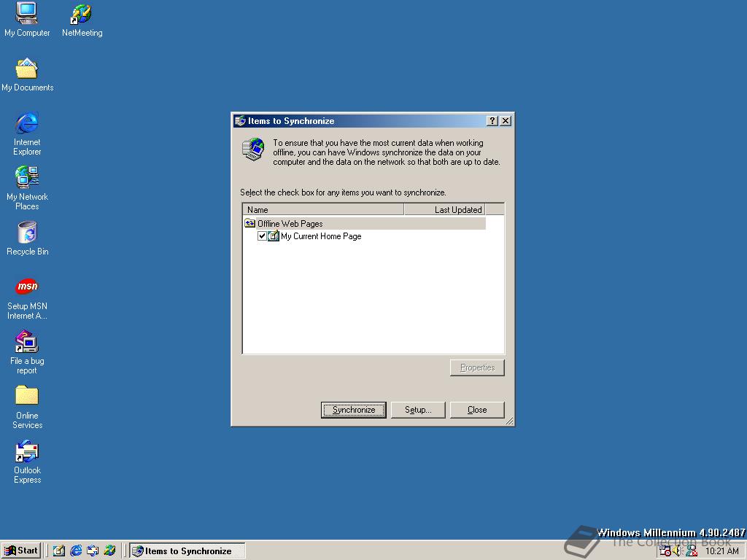Click the Offline Web Pages folder icon
Screen dimensions: 747x560
point(250,223)
